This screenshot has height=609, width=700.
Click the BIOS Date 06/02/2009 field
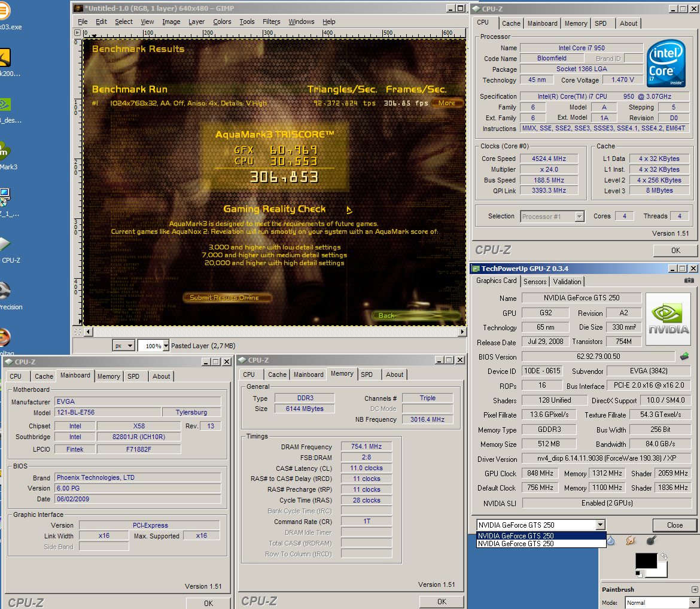point(138,499)
